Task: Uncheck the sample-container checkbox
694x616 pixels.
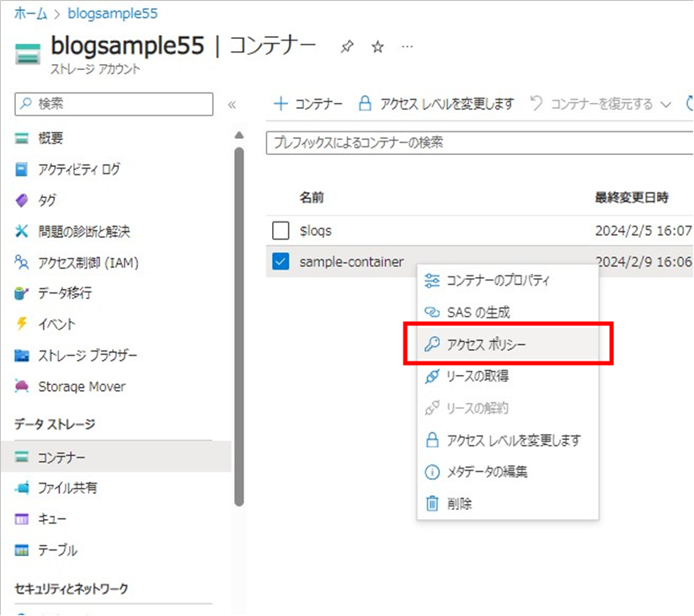Action: [279, 261]
